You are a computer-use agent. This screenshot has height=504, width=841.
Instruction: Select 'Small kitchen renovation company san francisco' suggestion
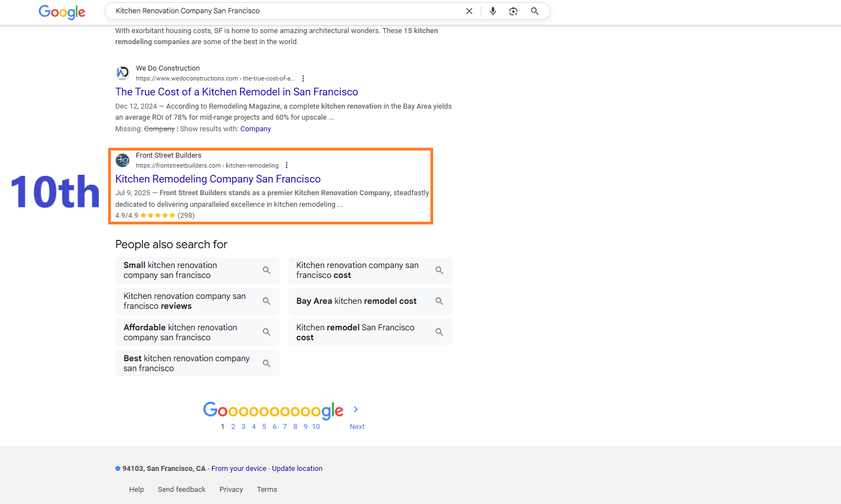click(x=198, y=270)
